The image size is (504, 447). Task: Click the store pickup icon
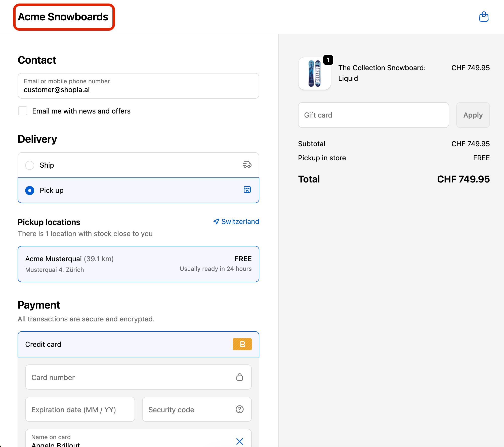click(x=247, y=190)
